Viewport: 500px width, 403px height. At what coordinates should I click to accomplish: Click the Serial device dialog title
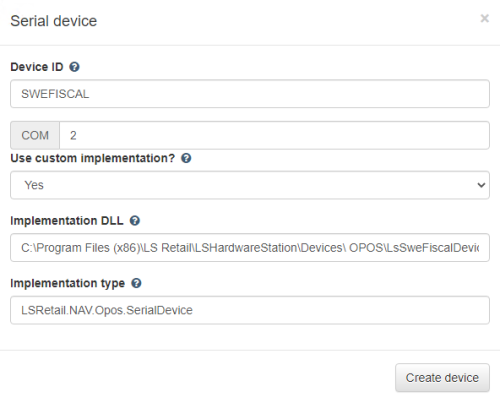coord(54,21)
